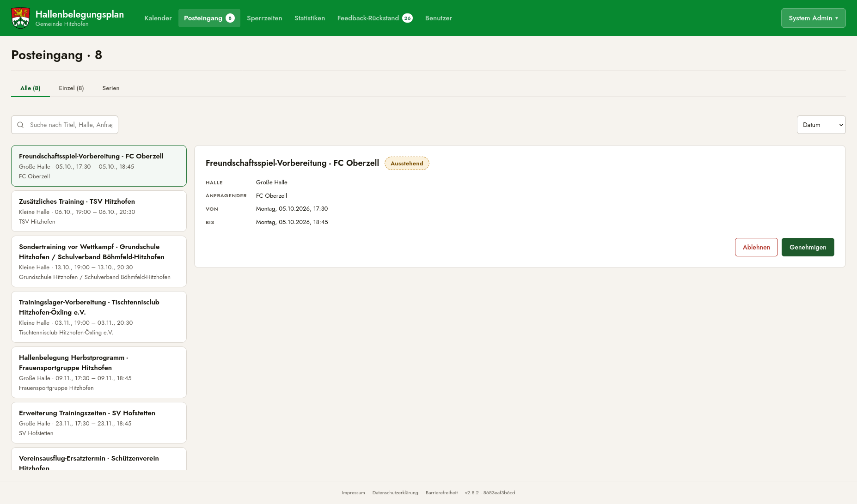Focus the search field for Titel, Halle
Viewport: 857px width, 504px height.
[65, 125]
